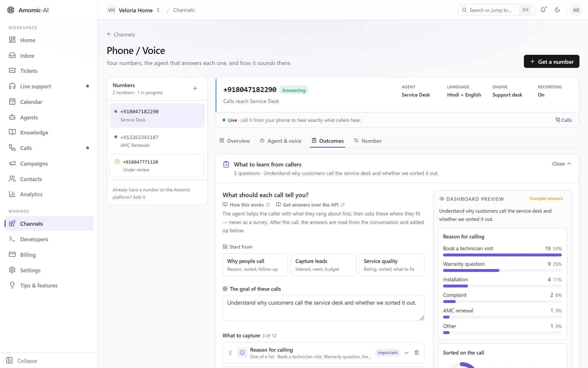
Task: Switch to Agent & voice tab
Action: 280,141
